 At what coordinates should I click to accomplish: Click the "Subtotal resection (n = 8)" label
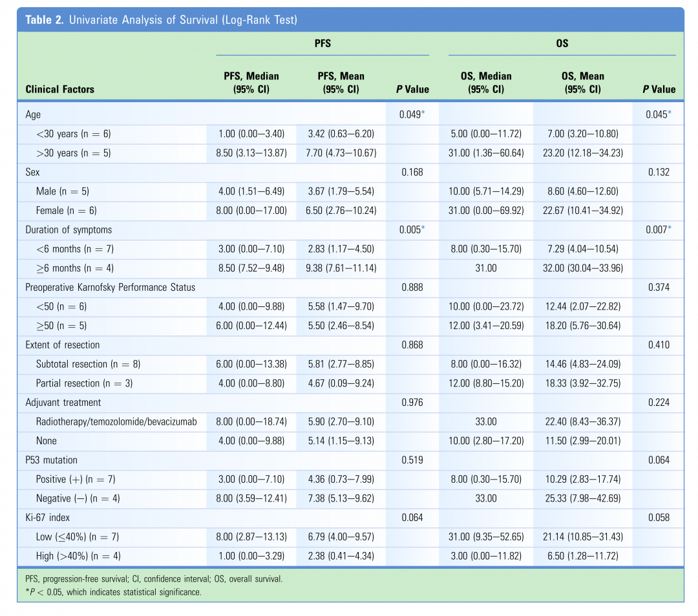(88, 364)
